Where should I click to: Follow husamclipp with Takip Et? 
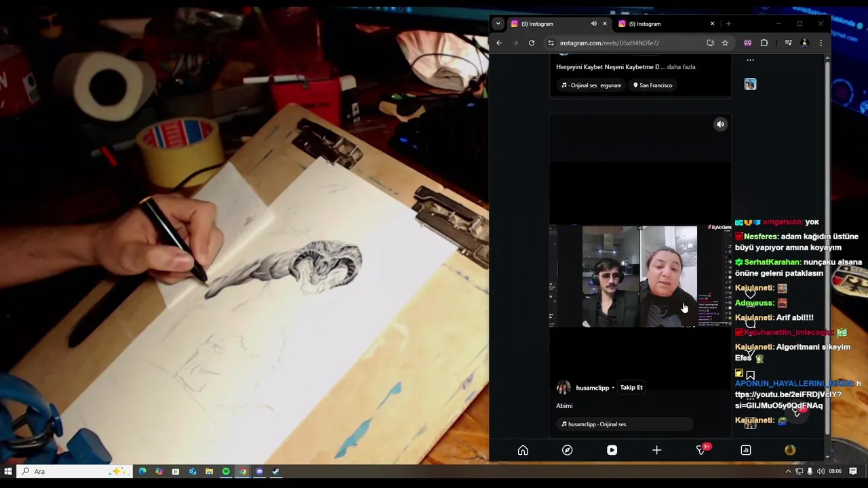point(631,388)
